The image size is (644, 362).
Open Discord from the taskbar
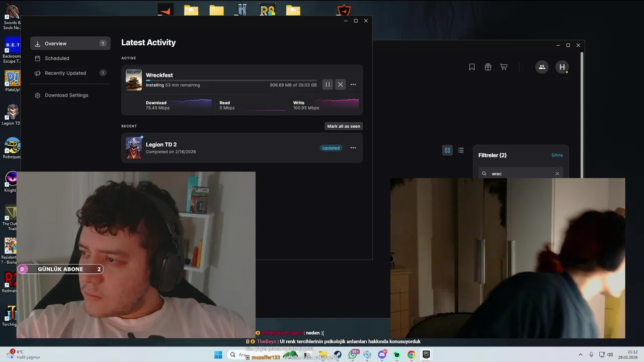coord(382,355)
